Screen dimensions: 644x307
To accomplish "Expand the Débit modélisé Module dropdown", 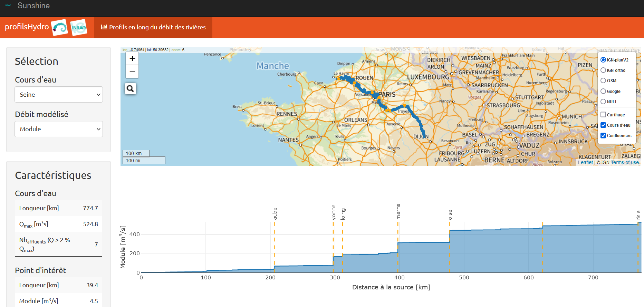I will (59, 129).
